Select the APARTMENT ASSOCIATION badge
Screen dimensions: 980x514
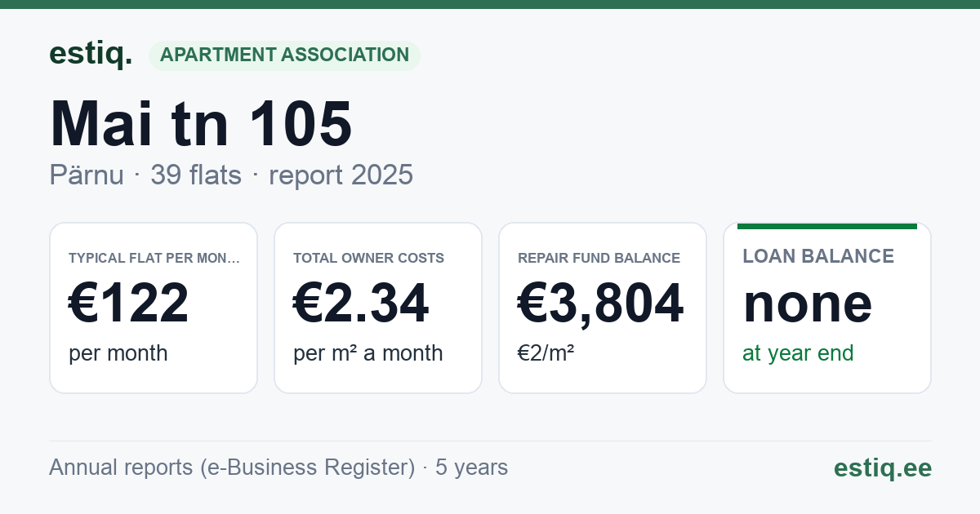[x=284, y=55]
